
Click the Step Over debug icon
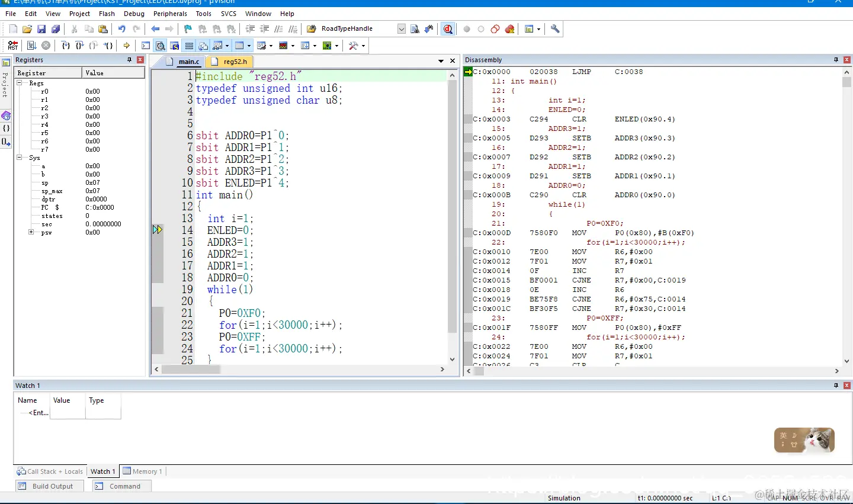click(x=79, y=46)
